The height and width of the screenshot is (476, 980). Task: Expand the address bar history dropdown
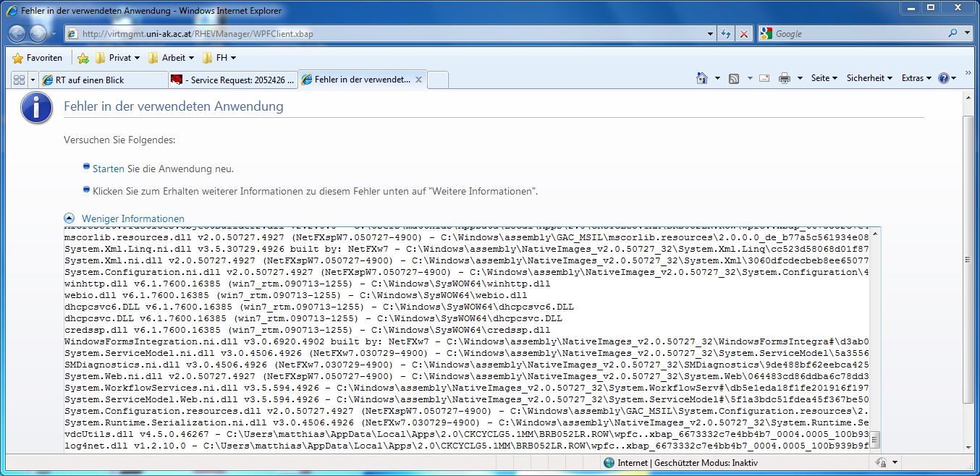710,33
